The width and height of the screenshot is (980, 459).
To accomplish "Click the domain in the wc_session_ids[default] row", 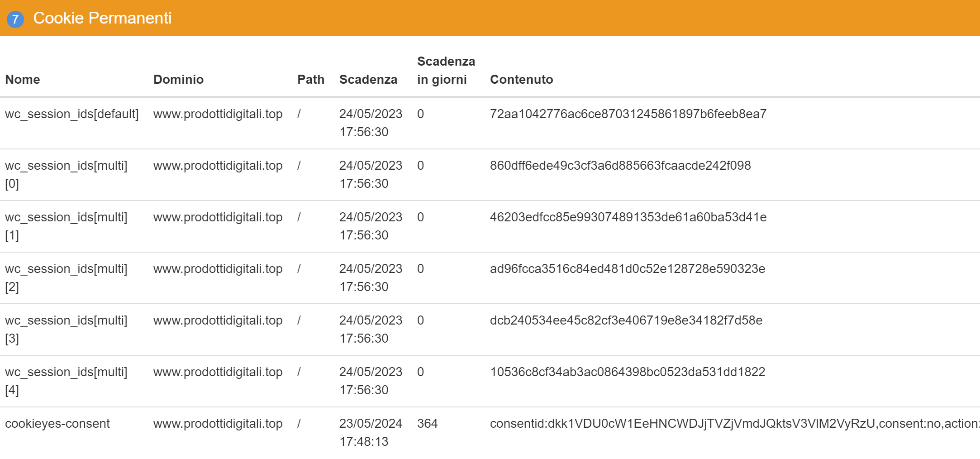I will point(218,114).
